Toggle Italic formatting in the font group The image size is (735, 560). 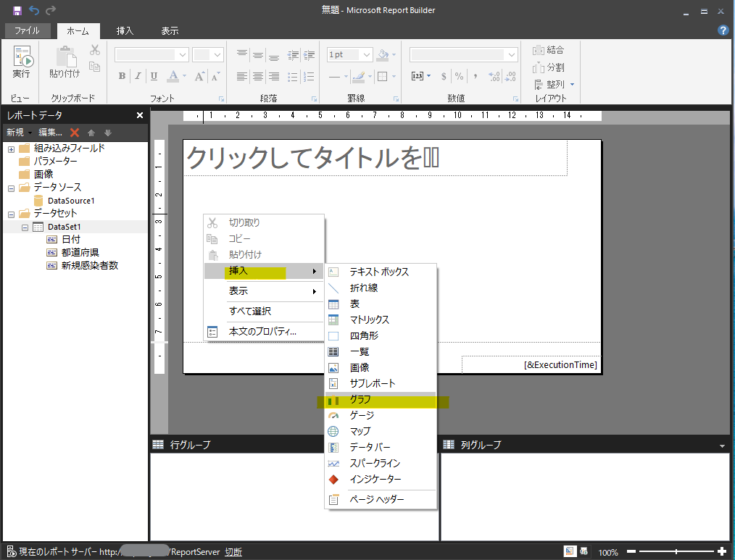[138, 76]
